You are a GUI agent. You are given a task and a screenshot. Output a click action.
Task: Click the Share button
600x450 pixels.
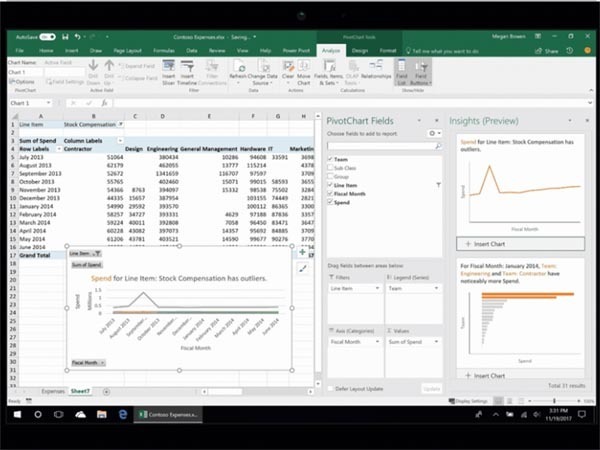(546, 51)
